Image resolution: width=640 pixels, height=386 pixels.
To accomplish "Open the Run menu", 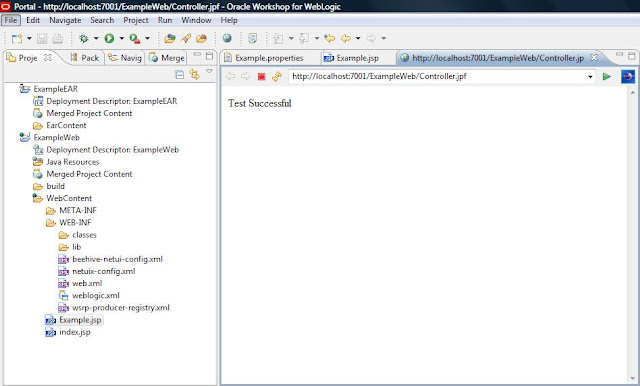I will tap(165, 20).
